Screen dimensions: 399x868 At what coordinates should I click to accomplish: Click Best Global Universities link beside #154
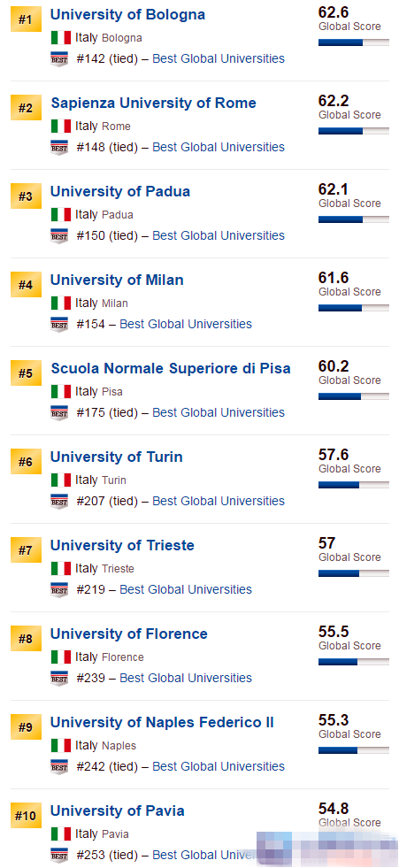(186, 324)
